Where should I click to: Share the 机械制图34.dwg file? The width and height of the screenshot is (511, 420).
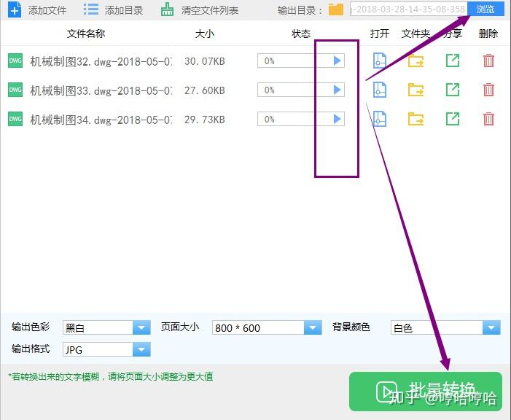click(x=453, y=119)
